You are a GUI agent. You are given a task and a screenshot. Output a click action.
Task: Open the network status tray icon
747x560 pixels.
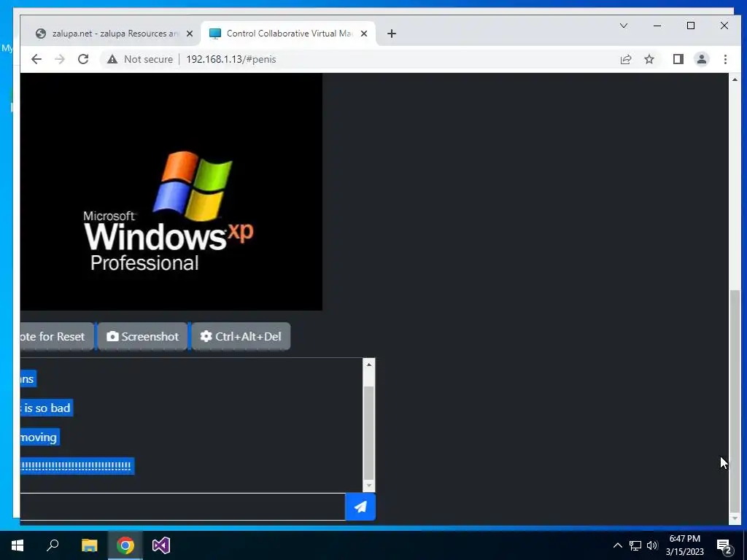635,545
